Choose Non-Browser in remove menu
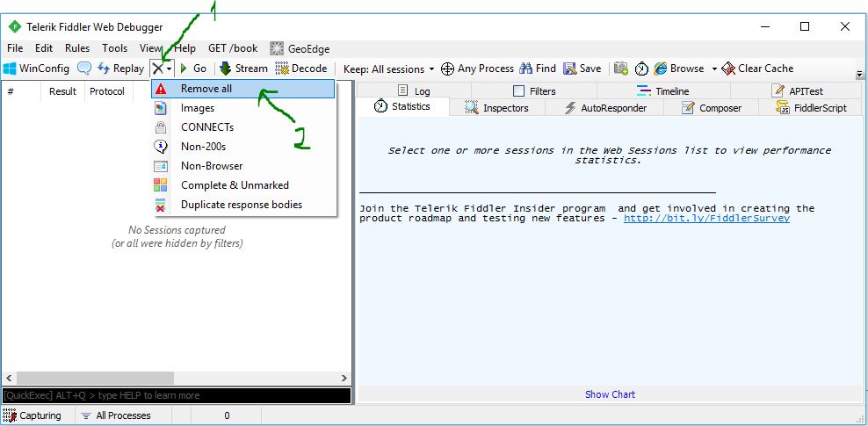This screenshot has width=868, height=426. pos(243,166)
